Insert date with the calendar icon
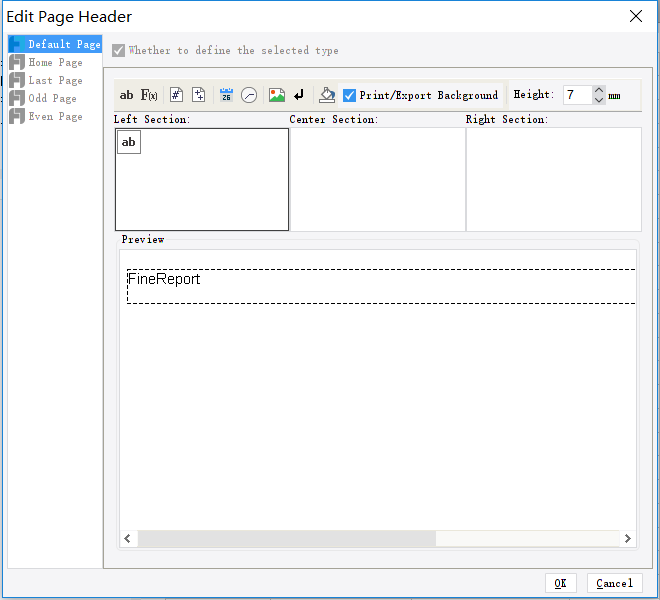The image size is (660, 600). 226,95
